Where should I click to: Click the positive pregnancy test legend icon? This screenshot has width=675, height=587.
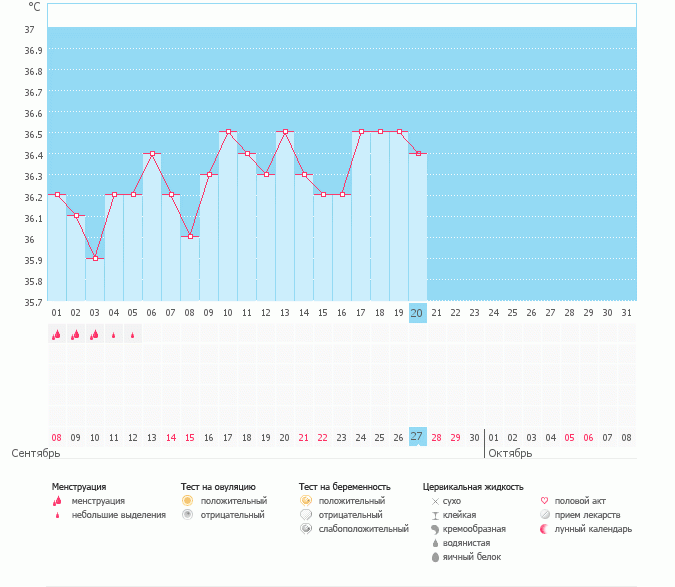click(x=305, y=501)
